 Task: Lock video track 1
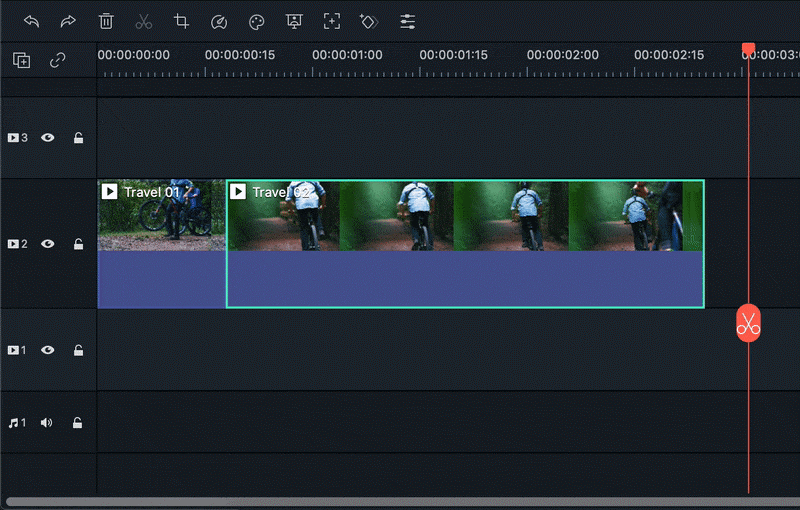(x=78, y=350)
